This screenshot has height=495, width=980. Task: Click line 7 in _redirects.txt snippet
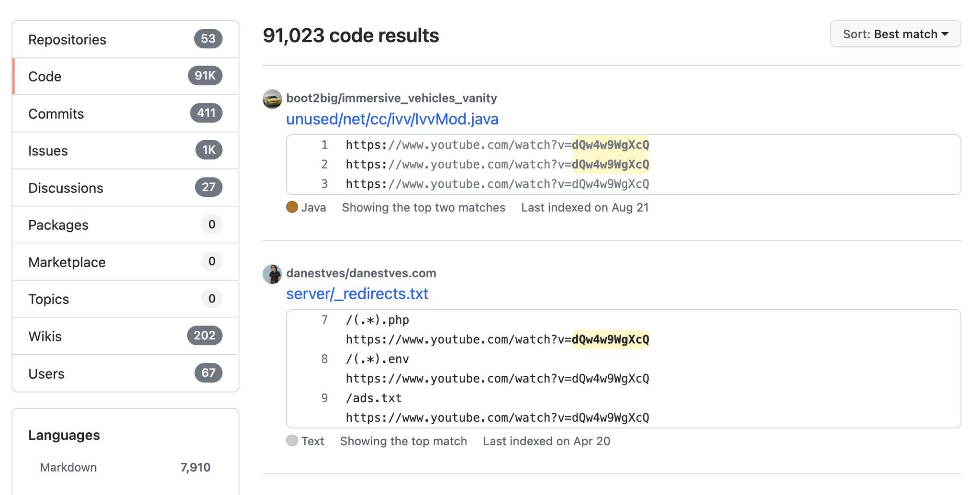pyautogui.click(x=324, y=320)
